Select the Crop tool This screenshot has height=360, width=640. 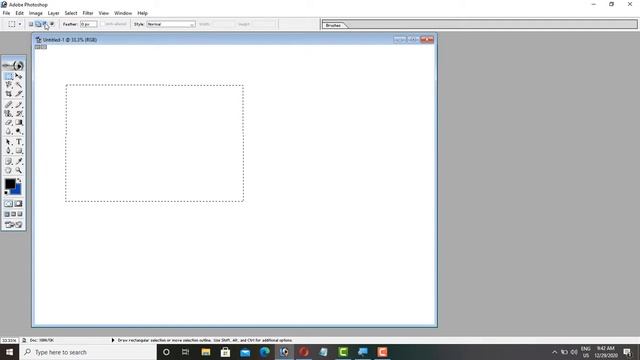(9, 94)
